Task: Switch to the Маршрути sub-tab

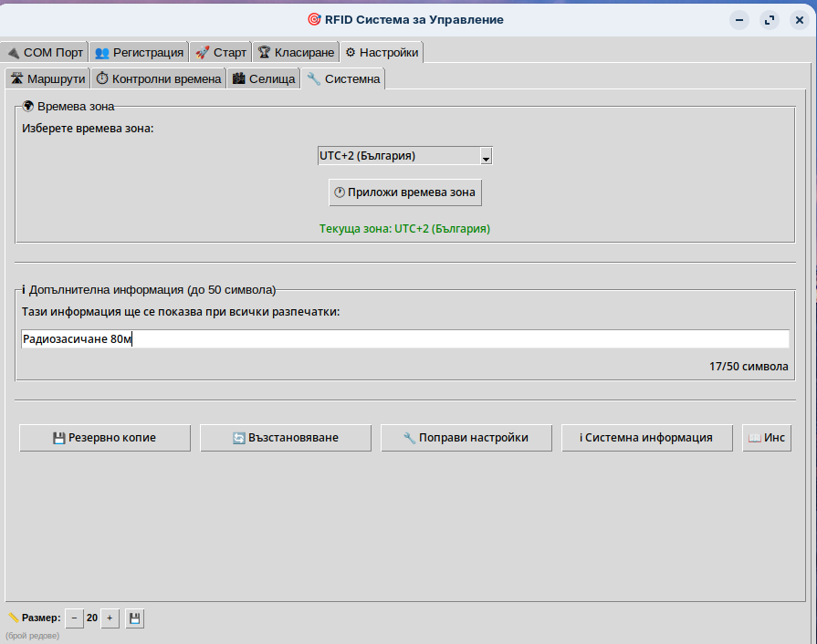Action: tap(47, 79)
